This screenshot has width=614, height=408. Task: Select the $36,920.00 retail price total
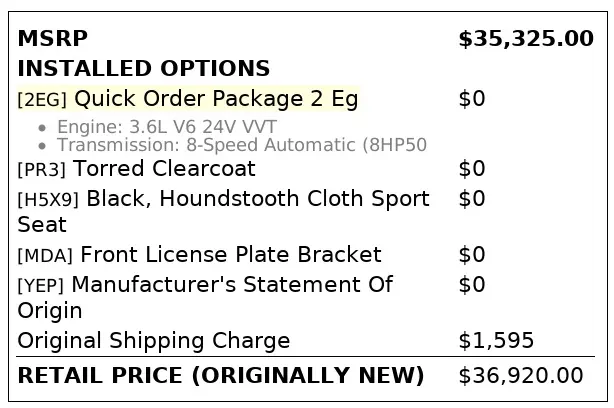pos(520,376)
